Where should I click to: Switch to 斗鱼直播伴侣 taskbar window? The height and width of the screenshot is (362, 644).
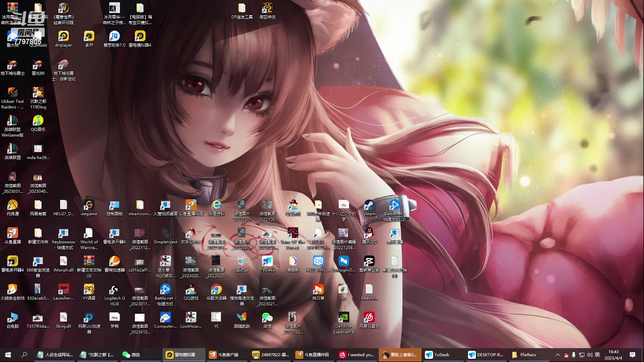(x=313, y=354)
